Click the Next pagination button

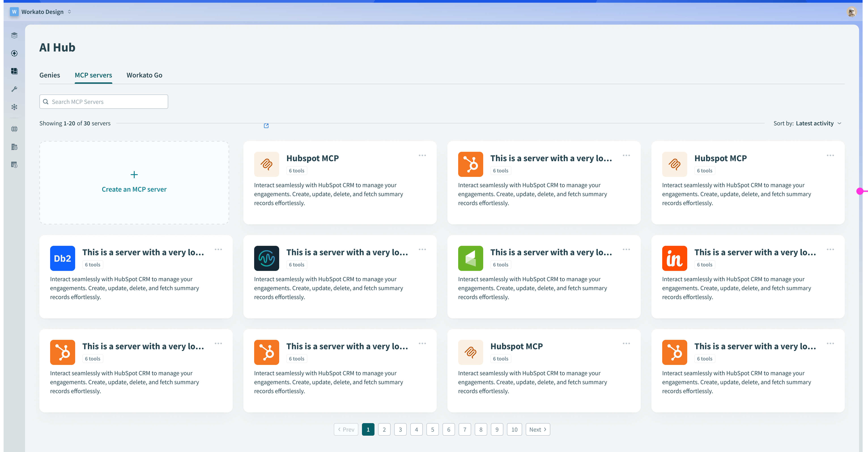[538, 429]
